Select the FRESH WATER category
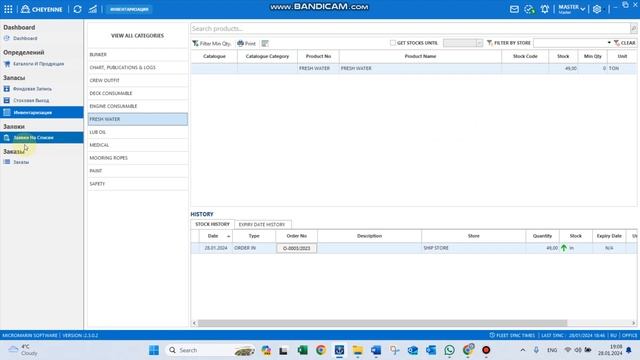This screenshot has height=360, width=640. coord(138,119)
